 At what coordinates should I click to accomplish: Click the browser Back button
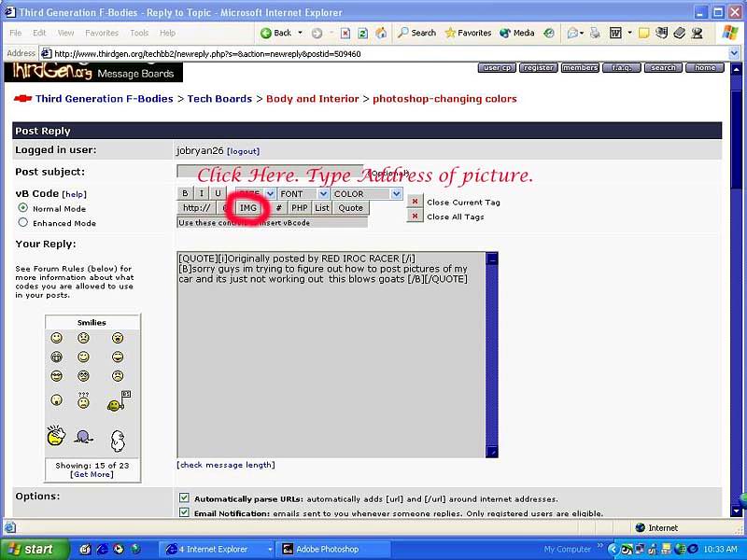tap(275, 33)
